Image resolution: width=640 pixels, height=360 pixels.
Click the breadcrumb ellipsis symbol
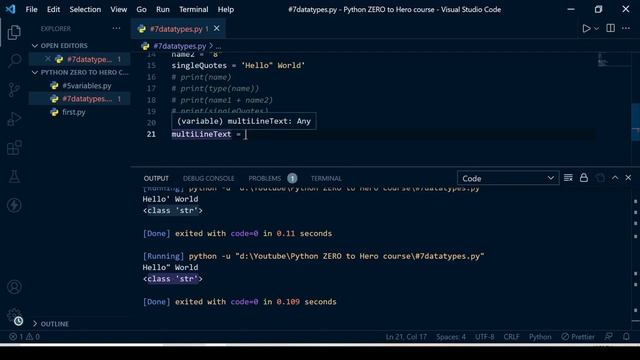tap(218, 46)
